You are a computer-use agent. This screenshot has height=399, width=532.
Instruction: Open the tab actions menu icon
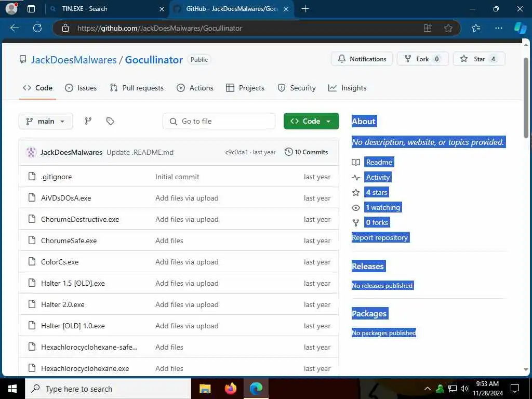(31, 9)
